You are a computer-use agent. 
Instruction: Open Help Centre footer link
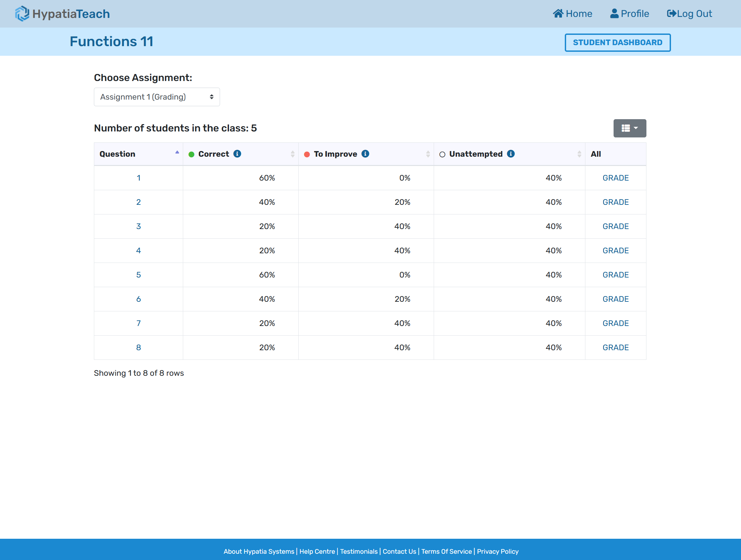[x=317, y=551]
